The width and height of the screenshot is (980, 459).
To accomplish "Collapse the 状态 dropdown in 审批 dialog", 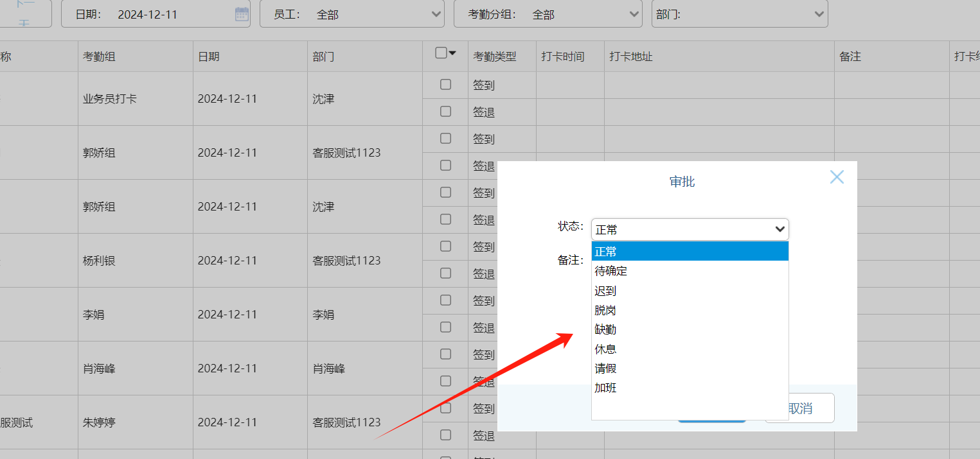I will [x=690, y=229].
